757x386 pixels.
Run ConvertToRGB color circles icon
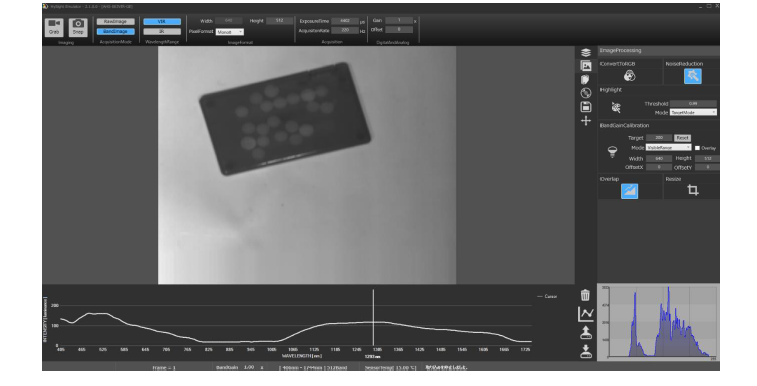pyautogui.click(x=630, y=76)
